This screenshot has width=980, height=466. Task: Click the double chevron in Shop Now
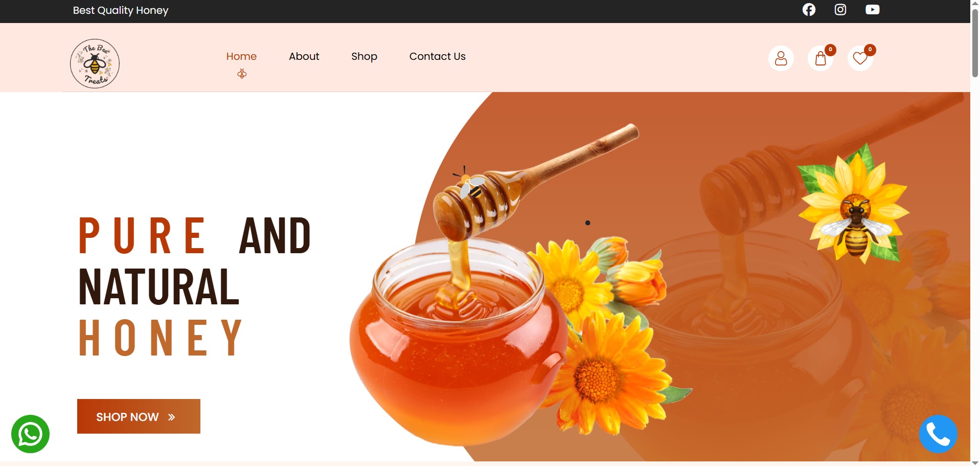click(172, 417)
